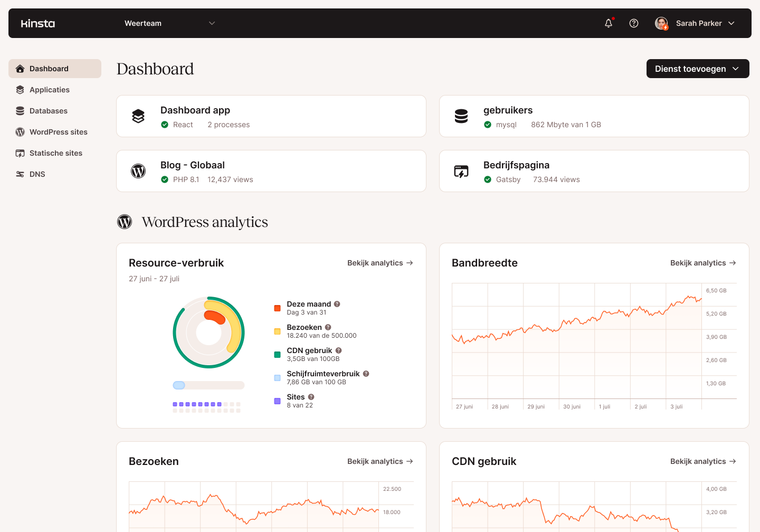Open the DNS section

[x=37, y=174]
